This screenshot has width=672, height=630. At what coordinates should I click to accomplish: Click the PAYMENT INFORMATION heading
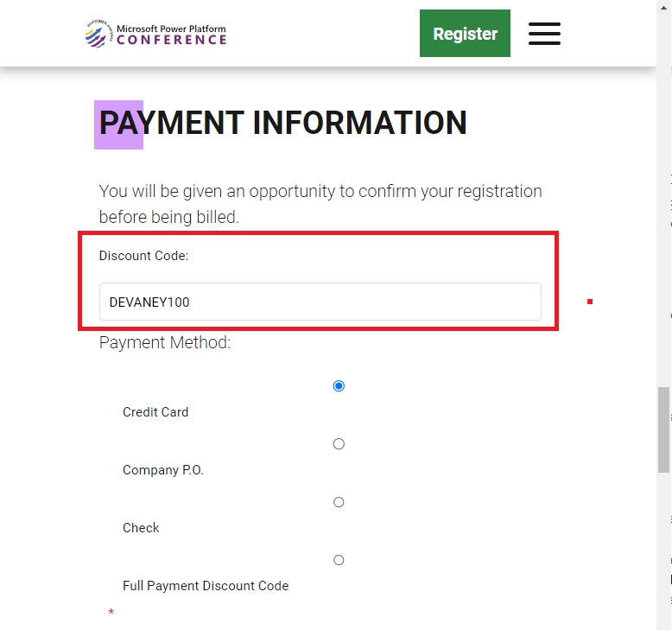[282, 123]
